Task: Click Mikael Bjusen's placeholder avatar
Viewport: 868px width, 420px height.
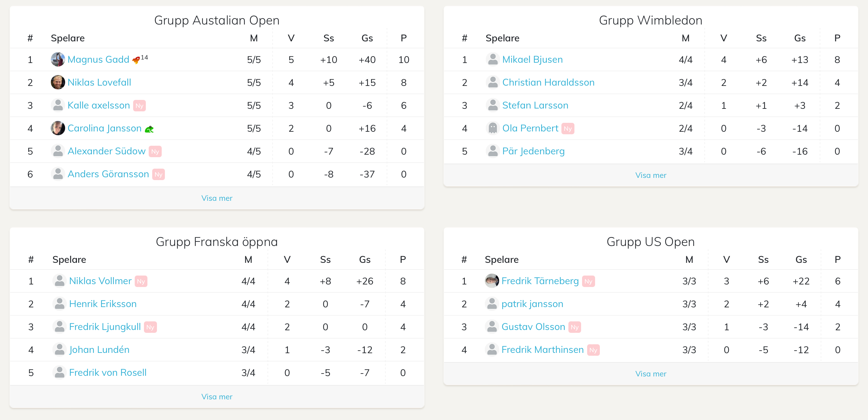Action: pos(493,59)
